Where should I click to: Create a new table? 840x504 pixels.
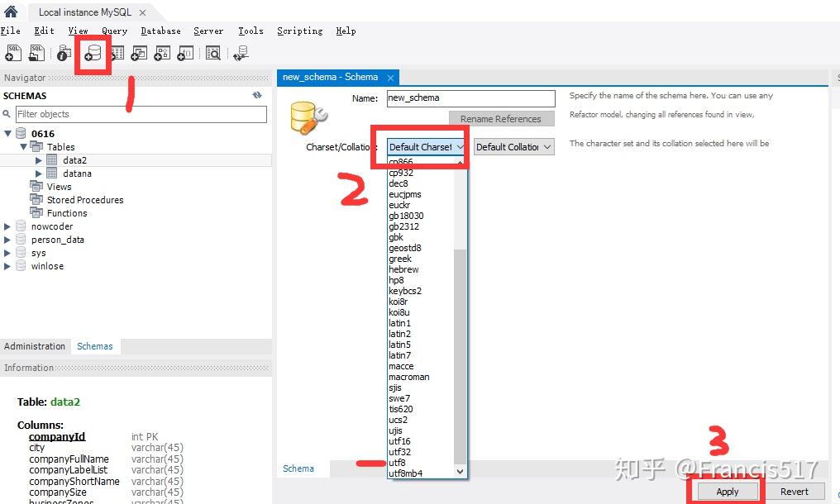click(x=116, y=52)
